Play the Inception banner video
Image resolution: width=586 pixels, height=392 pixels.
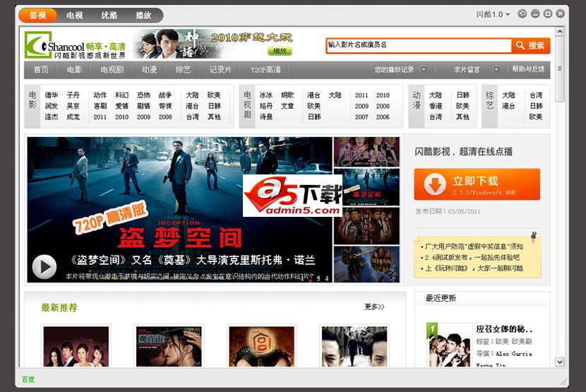(44, 267)
